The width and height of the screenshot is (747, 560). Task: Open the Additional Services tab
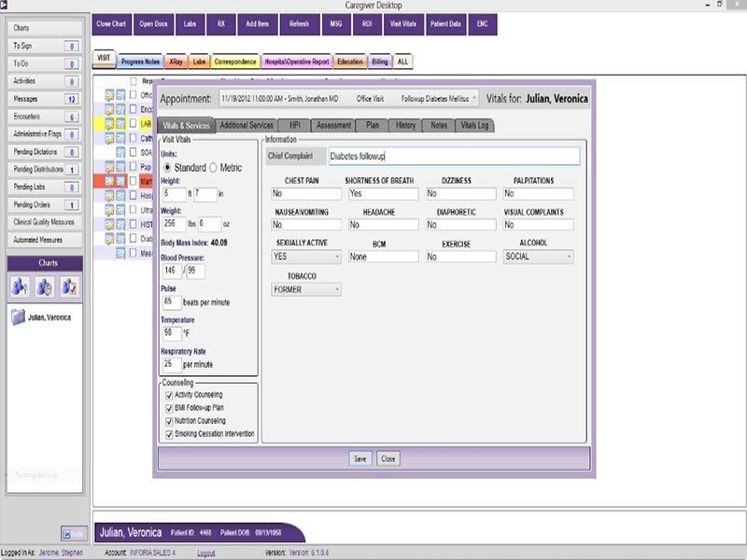[247, 125]
